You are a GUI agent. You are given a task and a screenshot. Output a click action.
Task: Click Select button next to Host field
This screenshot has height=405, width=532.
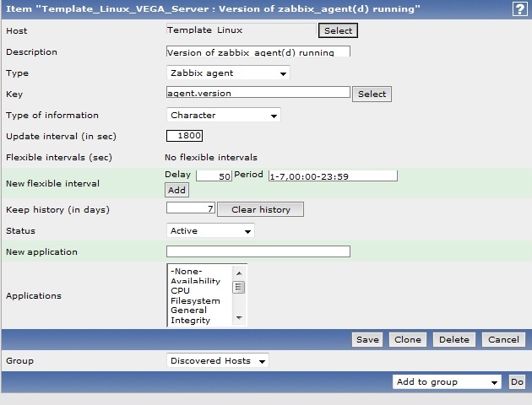pyautogui.click(x=338, y=30)
